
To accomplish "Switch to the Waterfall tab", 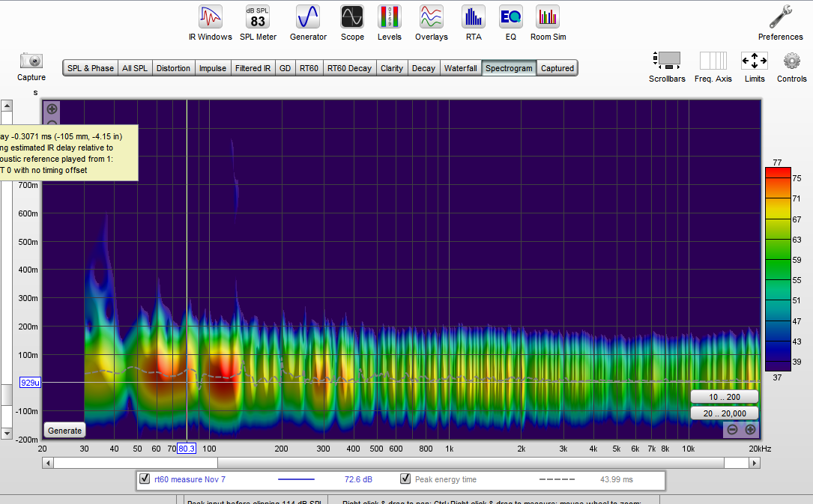I will (460, 68).
